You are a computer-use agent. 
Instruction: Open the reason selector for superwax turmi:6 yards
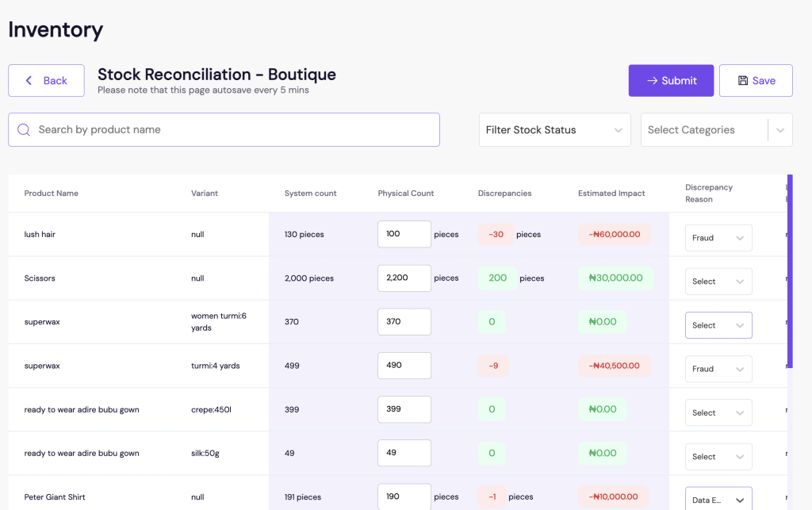click(x=718, y=324)
